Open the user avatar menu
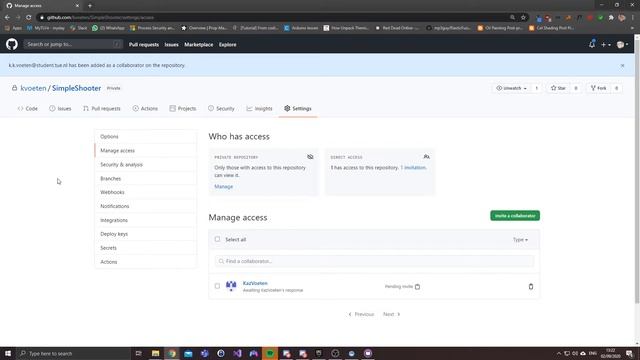Screen dimensions: 640x360 pos(622,44)
